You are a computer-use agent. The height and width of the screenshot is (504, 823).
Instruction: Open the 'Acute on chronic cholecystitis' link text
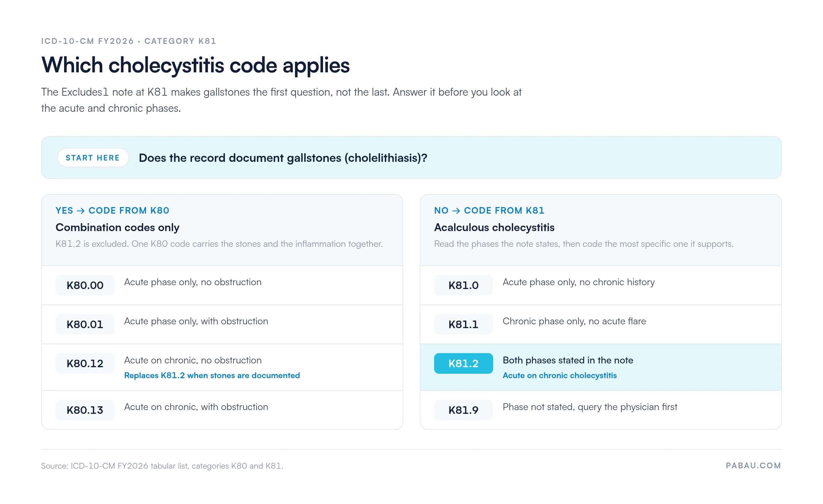pos(560,375)
